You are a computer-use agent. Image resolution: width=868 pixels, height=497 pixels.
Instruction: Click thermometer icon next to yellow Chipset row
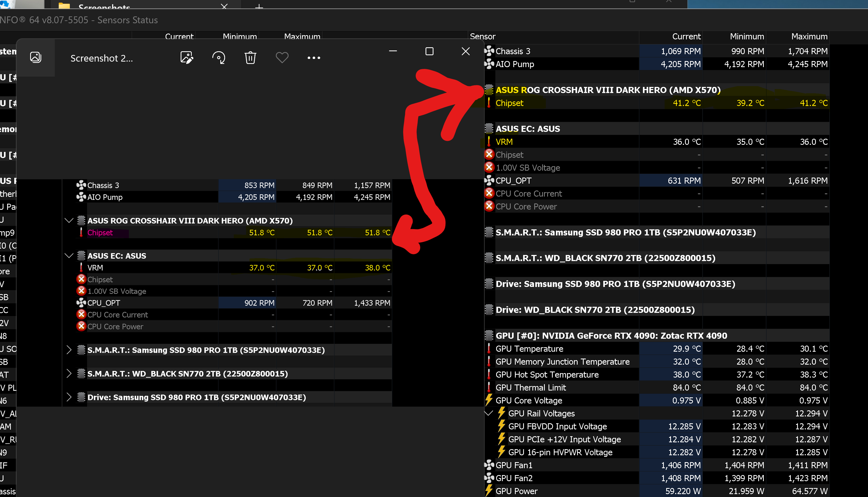[x=489, y=103]
